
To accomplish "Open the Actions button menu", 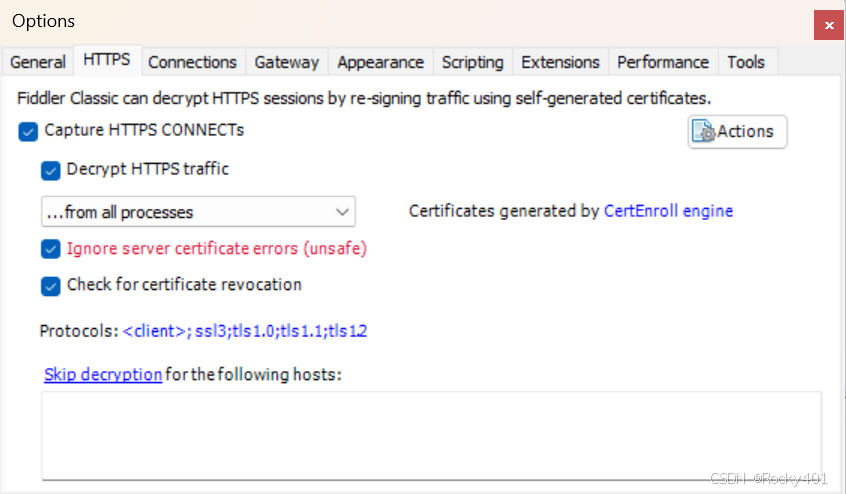I will coord(737,131).
